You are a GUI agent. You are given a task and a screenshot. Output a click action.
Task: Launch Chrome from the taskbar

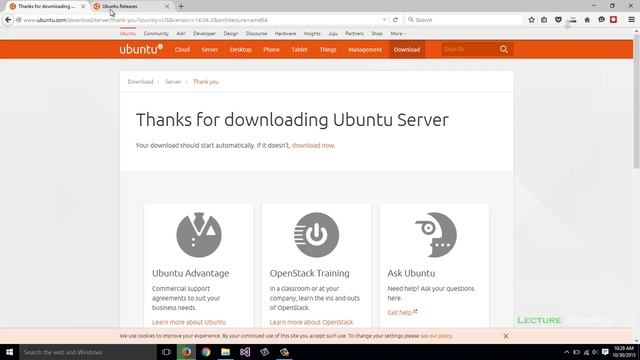pos(206,352)
